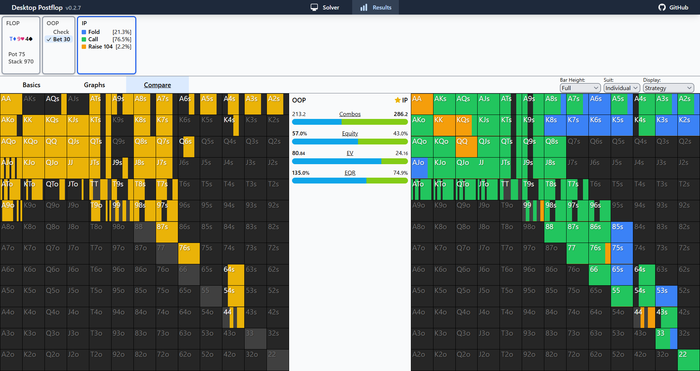The height and width of the screenshot is (371, 700).
Task: Click the Combos comparison bar
Action: click(350, 121)
